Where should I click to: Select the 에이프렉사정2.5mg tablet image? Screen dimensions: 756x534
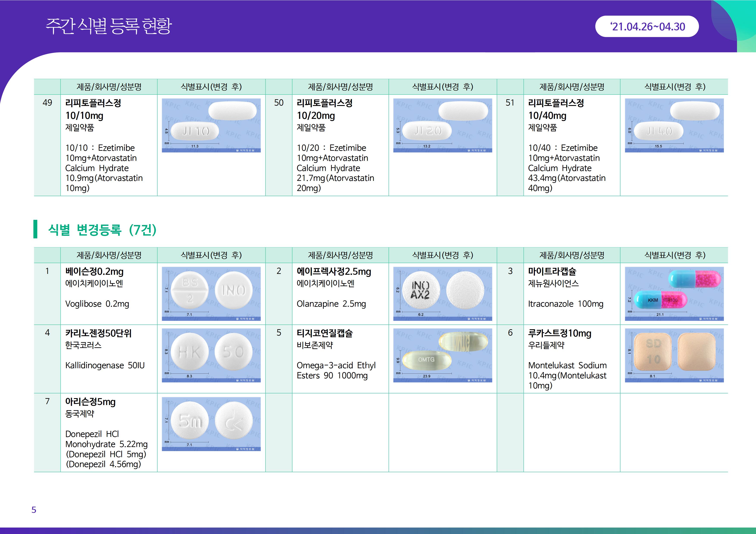[442, 293]
